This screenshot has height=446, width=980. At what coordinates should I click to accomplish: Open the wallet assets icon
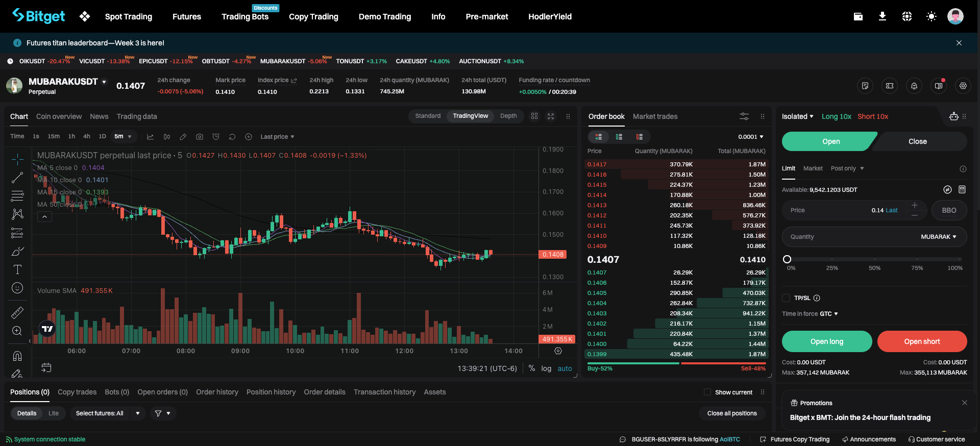pyautogui.click(x=858, y=16)
